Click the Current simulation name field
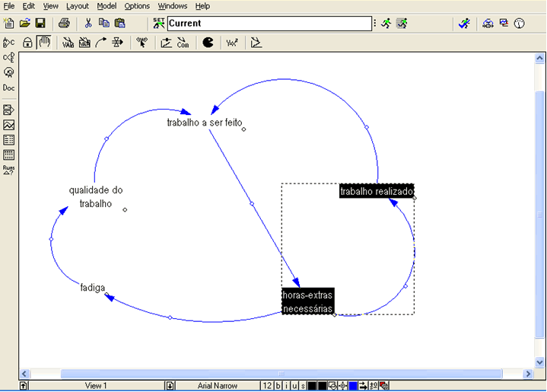 [269, 23]
